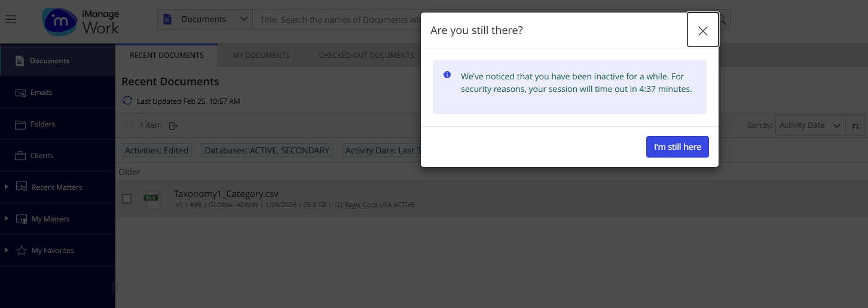Open the hamburger navigation menu
The width and height of the screenshot is (868, 308).
coord(11,20)
